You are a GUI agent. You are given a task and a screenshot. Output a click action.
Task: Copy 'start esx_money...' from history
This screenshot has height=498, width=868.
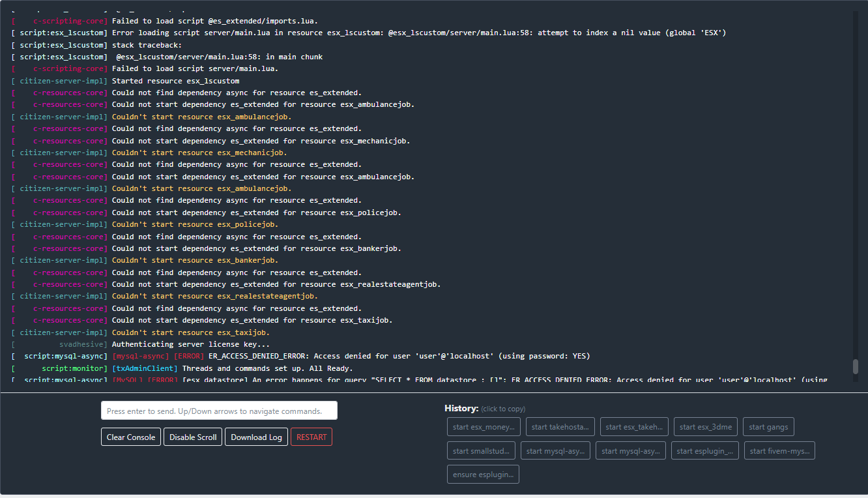point(484,427)
